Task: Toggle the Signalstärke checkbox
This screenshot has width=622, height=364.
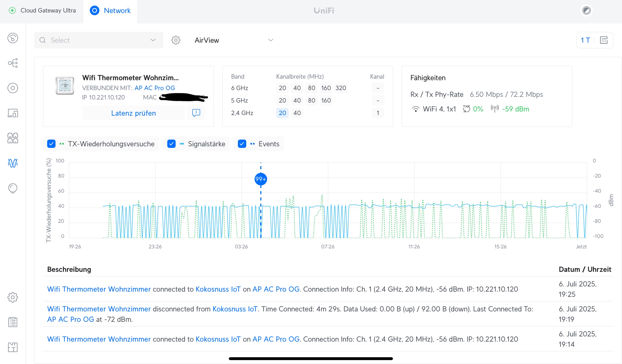Action: (x=171, y=144)
